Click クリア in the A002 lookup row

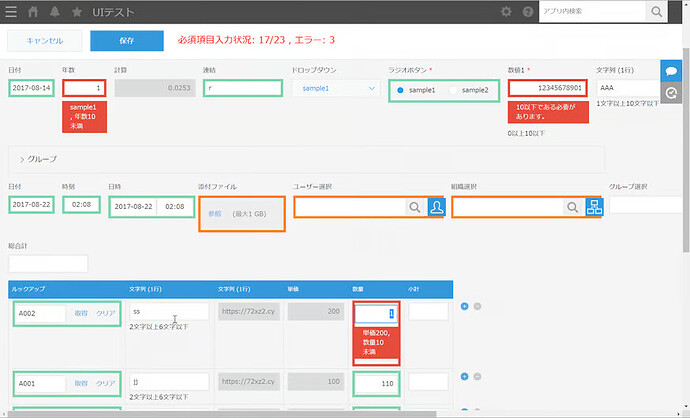click(105, 313)
